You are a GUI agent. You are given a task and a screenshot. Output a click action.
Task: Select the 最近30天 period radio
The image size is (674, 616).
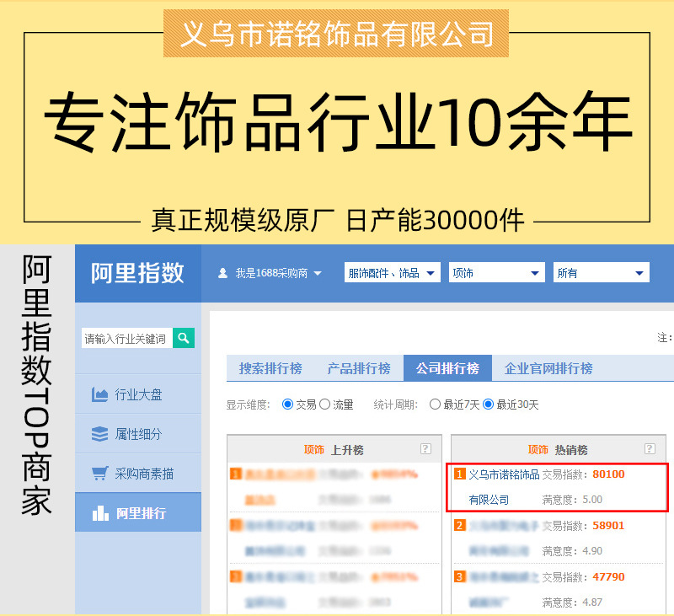pos(489,404)
